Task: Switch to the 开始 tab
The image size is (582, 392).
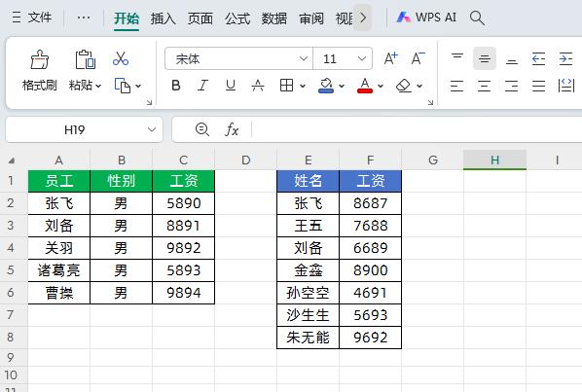Action: (127, 18)
